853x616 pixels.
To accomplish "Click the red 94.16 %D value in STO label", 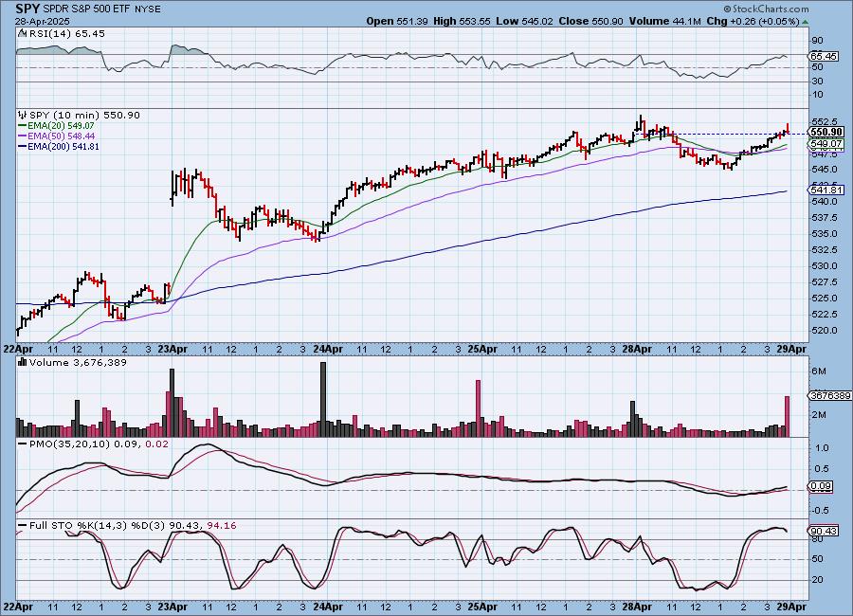I will [x=222, y=526].
